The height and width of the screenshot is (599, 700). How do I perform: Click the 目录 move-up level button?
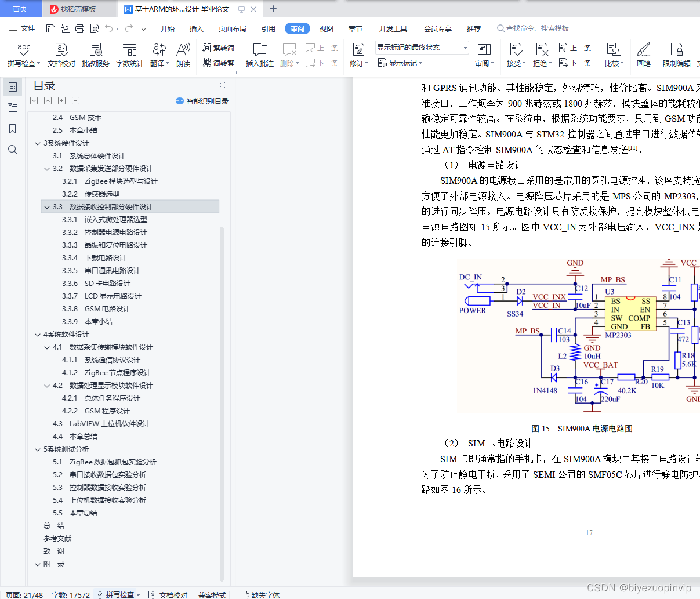(x=48, y=100)
